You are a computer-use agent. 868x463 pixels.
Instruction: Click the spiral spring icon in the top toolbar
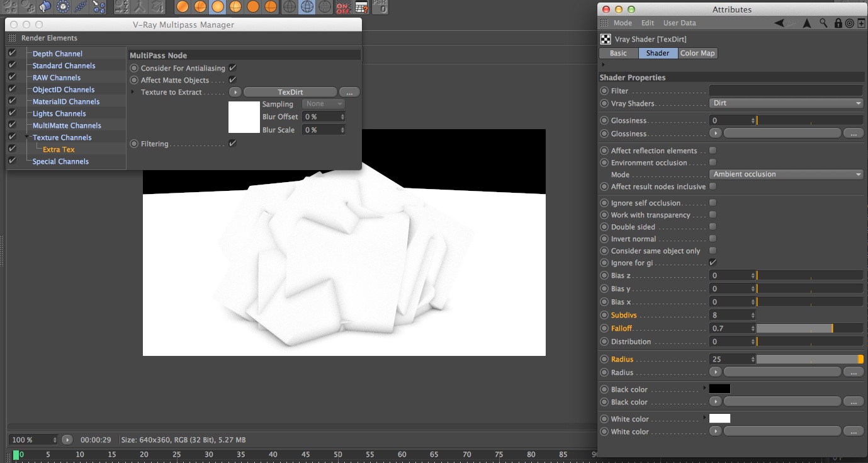pyautogui.click(x=81, y=7)
